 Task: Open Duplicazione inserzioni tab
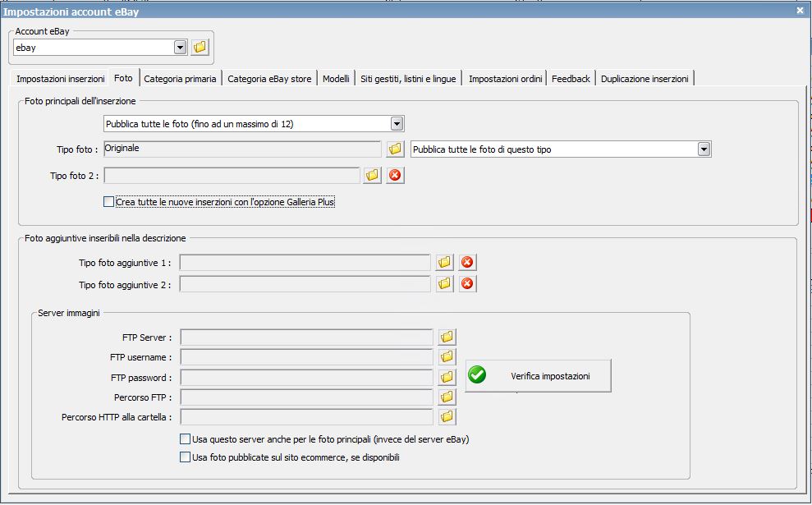[x=645, y=79]
